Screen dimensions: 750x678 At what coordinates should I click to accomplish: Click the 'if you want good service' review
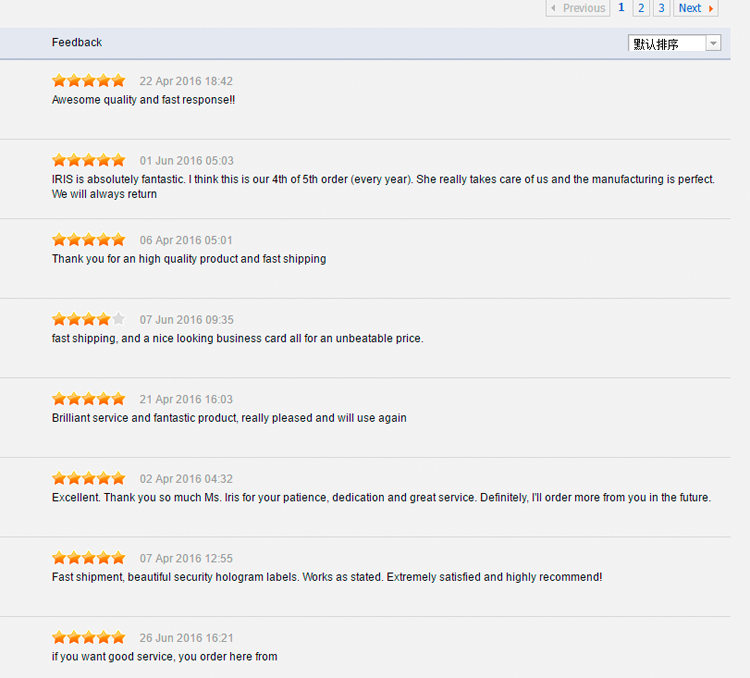[x=164, y=656]
